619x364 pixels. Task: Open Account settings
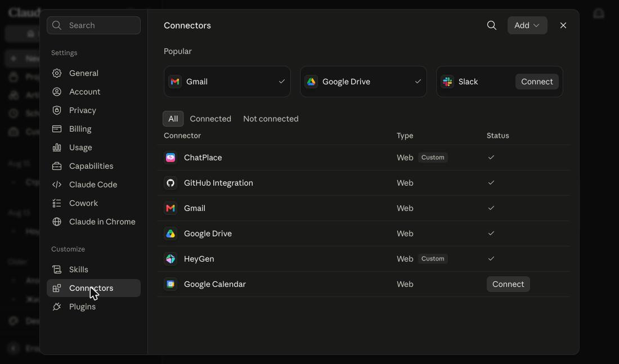click(93, 92)
